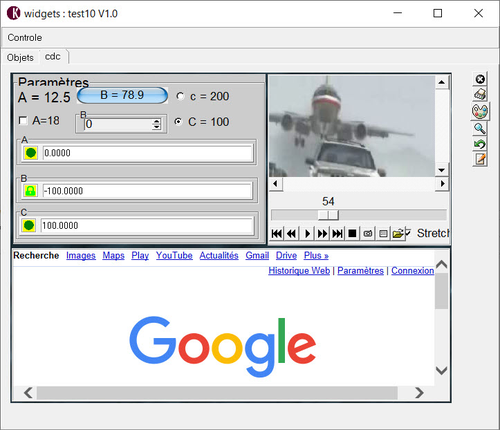Click up chevron of browser scrollbar
Image resolution: width=500 pixels, height=430 pixels.
pyautogui.click(x=442, y=265)
